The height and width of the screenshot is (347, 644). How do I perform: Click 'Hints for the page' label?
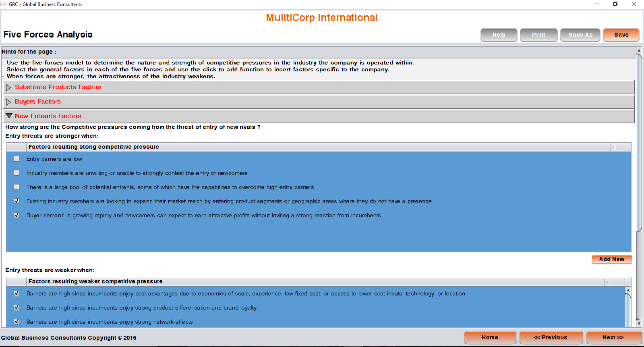[29, 52]
